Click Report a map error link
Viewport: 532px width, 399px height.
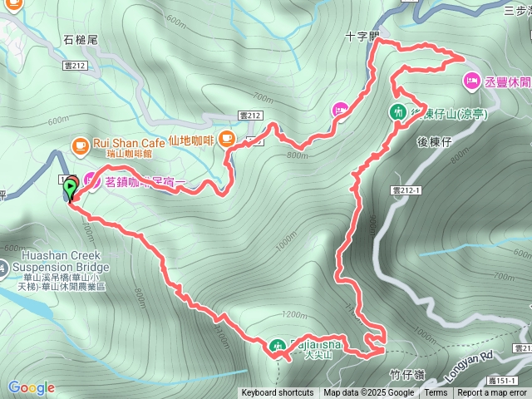(492, 393)
